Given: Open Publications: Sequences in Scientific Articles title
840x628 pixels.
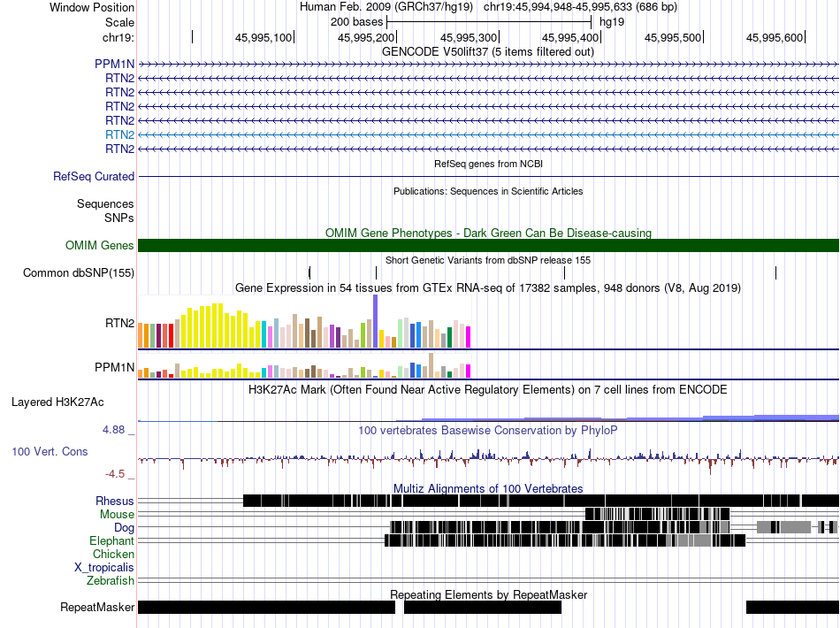Looking at the screenshot, I should (x=488, y=191).
